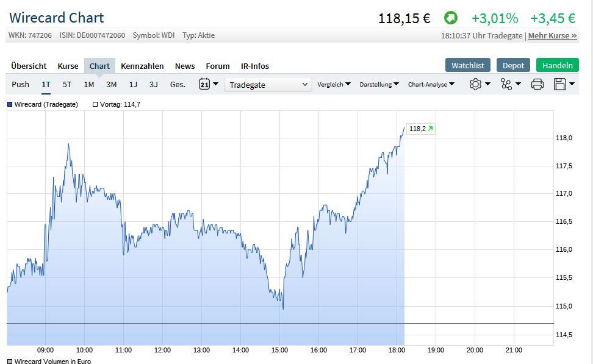Expand the Darstellung dropdown
The height and width of the screenshot is (364, 593).
379,84
